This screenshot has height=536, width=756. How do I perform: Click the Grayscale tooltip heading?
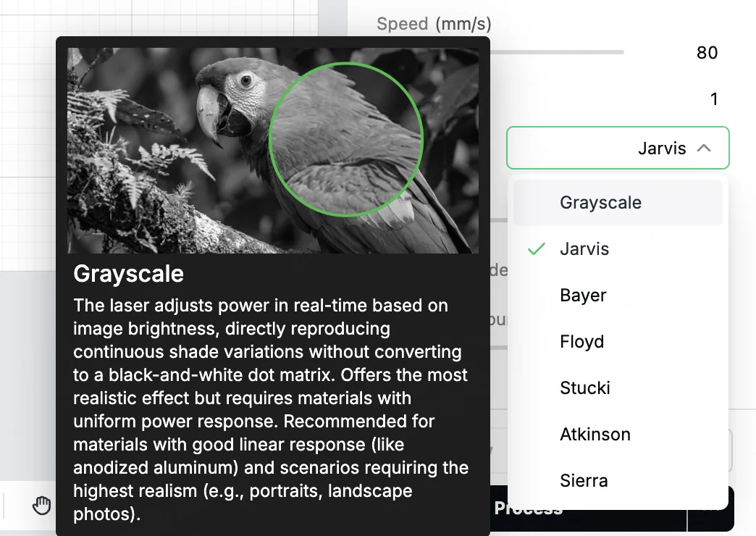click(128, 274)
